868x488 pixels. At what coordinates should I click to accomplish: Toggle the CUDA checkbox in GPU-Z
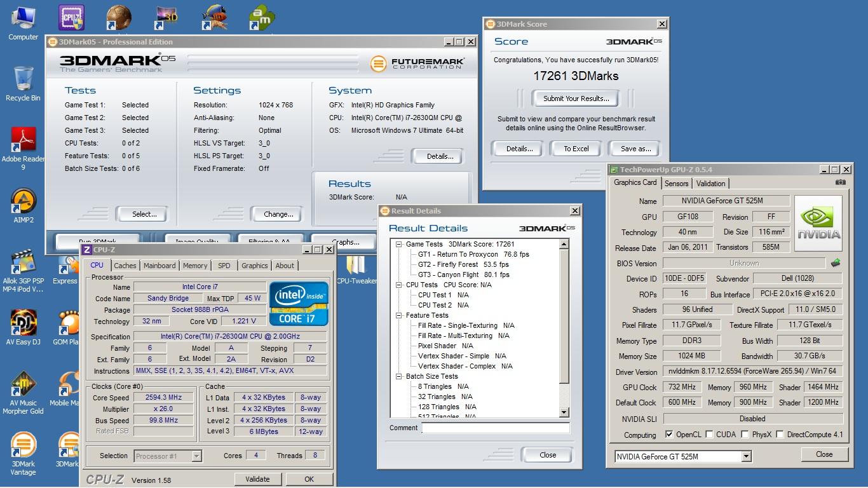click(x=709, y=435)
